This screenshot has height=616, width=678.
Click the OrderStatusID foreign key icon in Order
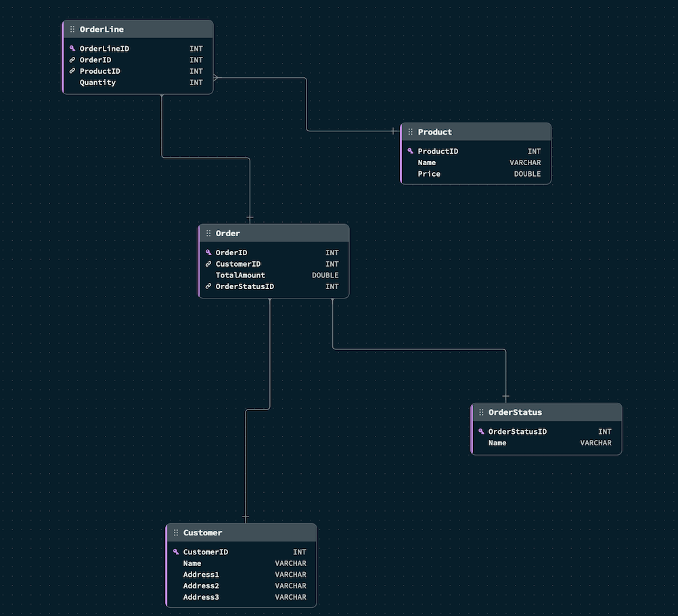click(x=208, y=286)
